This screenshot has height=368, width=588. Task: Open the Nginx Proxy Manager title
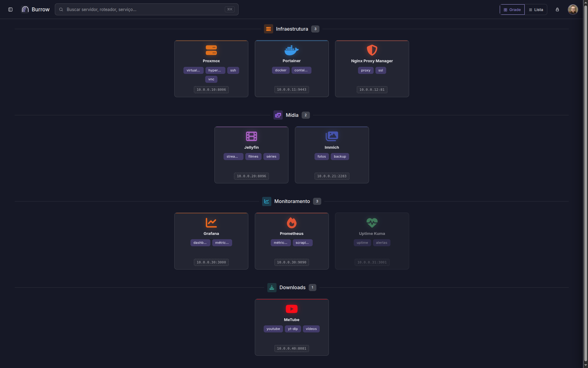pyautogui.click(x=372, y=61)
